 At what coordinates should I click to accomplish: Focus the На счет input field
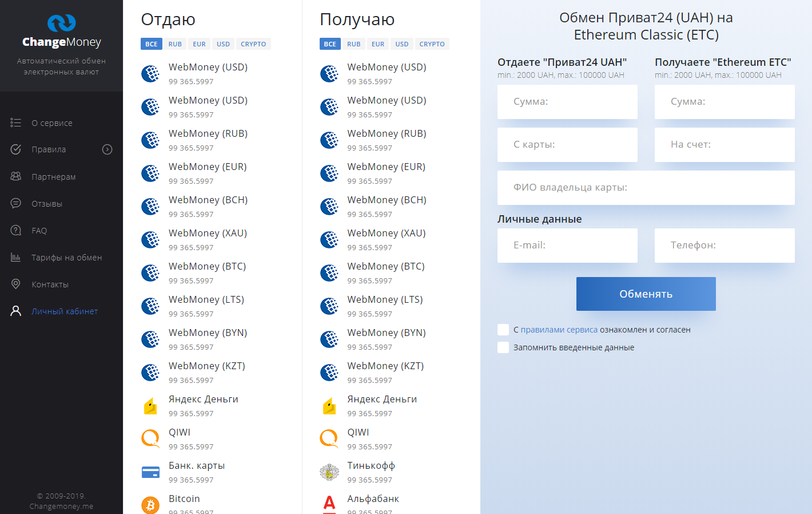725,145
